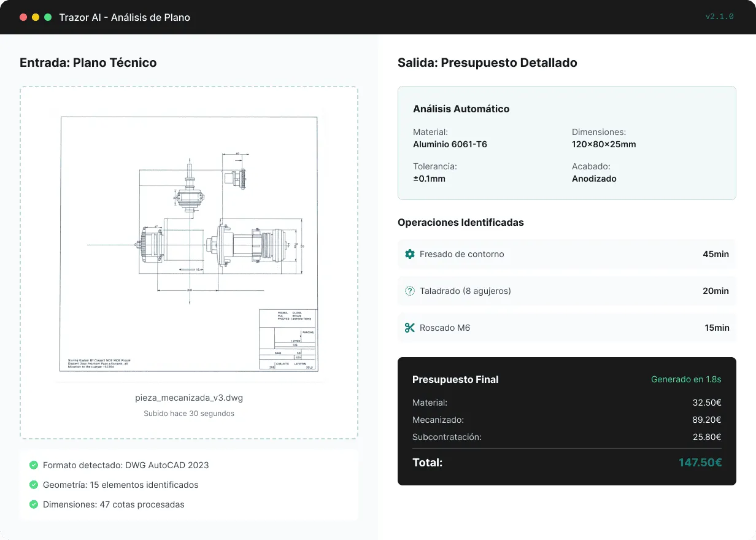Select the Fresado de contorno 45min row
This screenshot has height=540, width=756.
pos(566,254)
